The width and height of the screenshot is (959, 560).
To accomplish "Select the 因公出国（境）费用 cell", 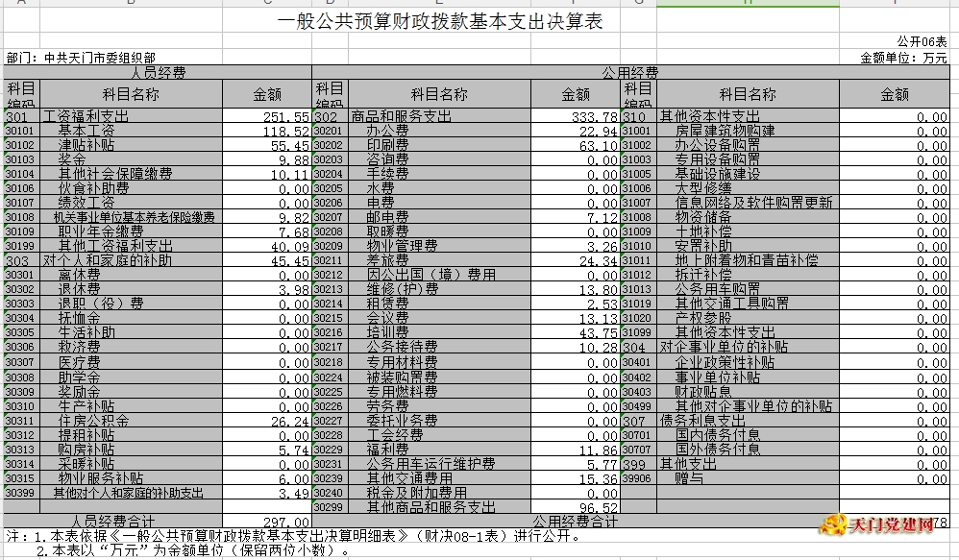I will 440,275.
